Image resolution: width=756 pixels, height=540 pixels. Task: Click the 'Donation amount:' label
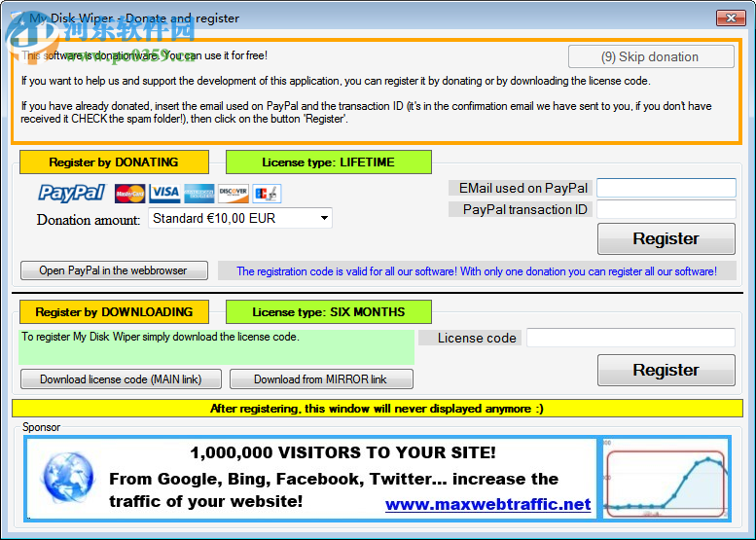tap(89, 220)
